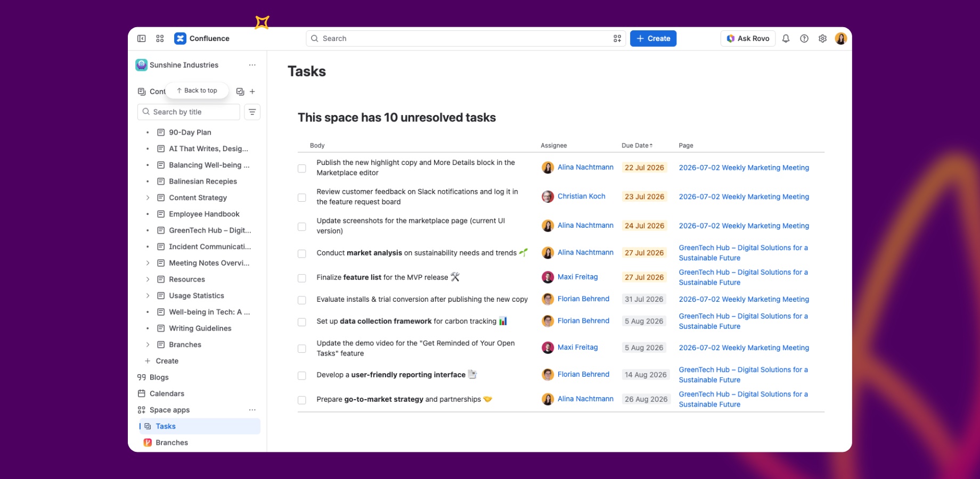Click the Search by title field
Viewport: 980px width, 479px height.
point(189,112)
